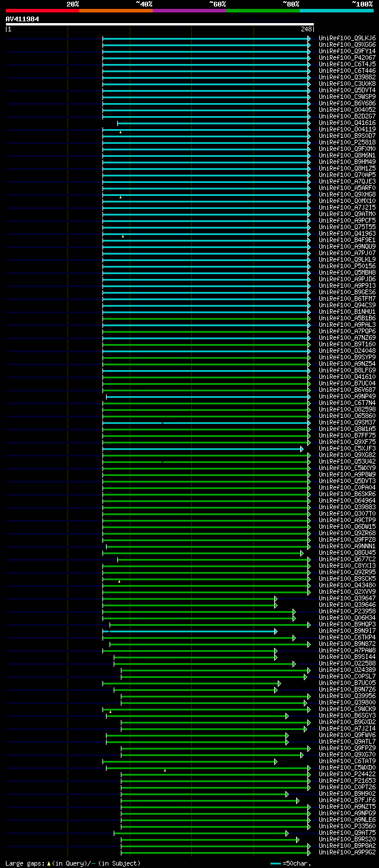The height and width of the screenshot is (868, 379).
Task: Click the yellow gap marker on Q41963 row
Action: [x=123, y=236]
